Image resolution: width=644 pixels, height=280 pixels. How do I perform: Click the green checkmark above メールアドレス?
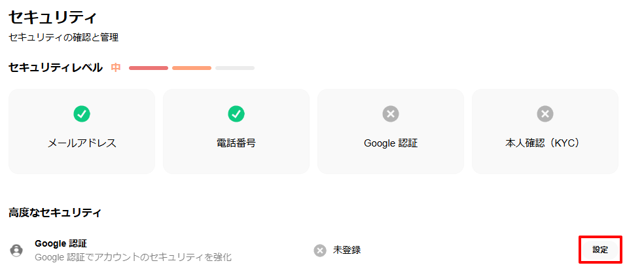(x=82, y=114)
